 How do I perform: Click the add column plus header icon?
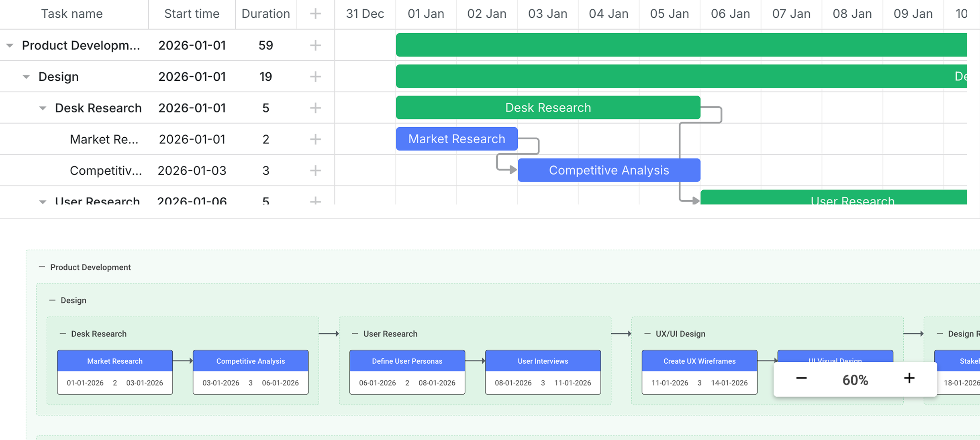tap(315, 14)
